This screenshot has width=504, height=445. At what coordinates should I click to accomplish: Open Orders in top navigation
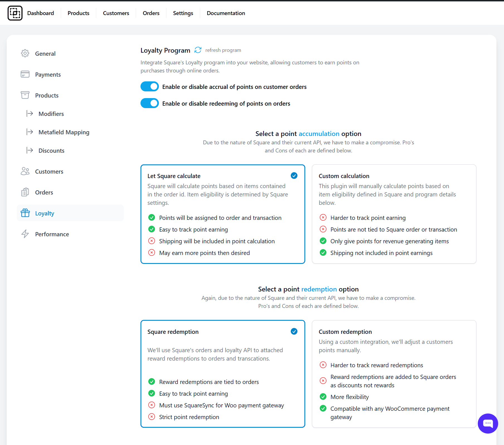[151, 13]
